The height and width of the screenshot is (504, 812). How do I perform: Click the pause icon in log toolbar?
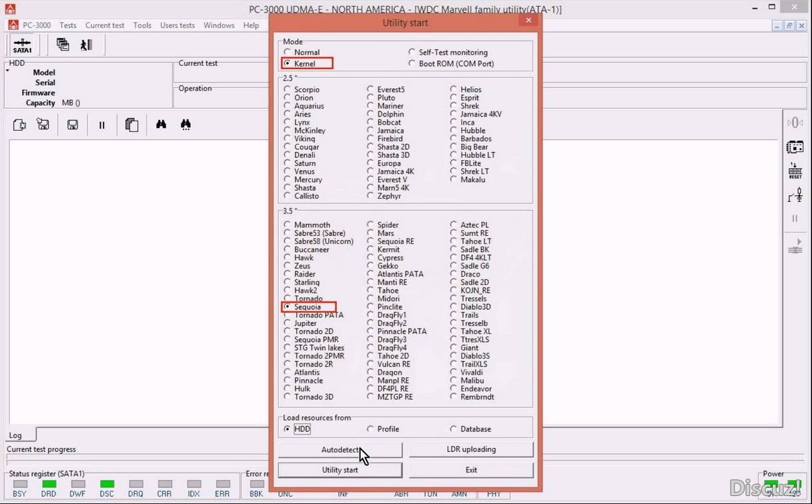[x=101, y=125]
